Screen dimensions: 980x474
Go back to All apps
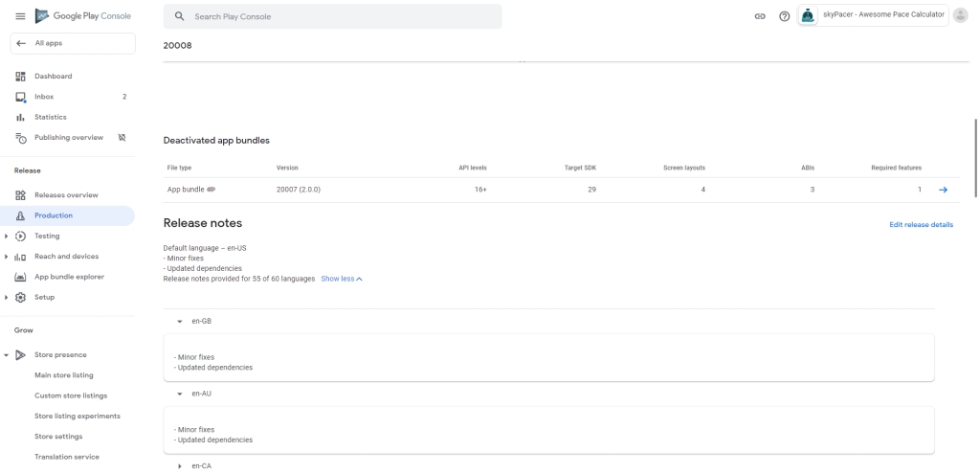pyautogui.click(x=72, y=43)
